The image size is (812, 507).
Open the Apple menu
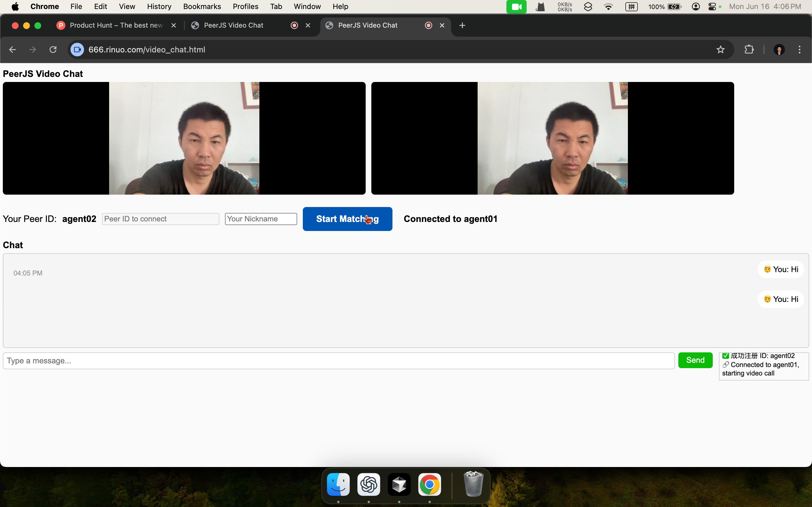pyautogui.click(x=15, y=6)
